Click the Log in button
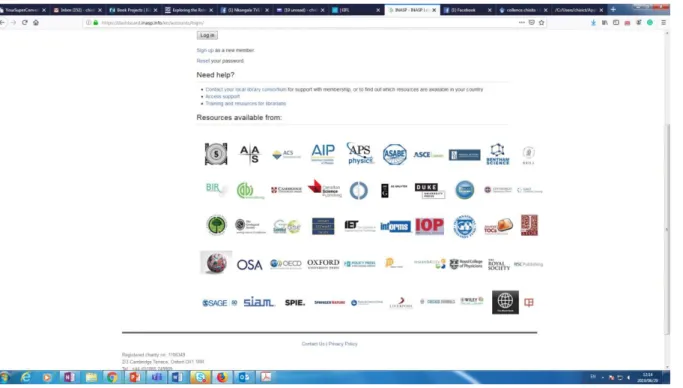The image size is (683, 388). [x=207, y=35]
